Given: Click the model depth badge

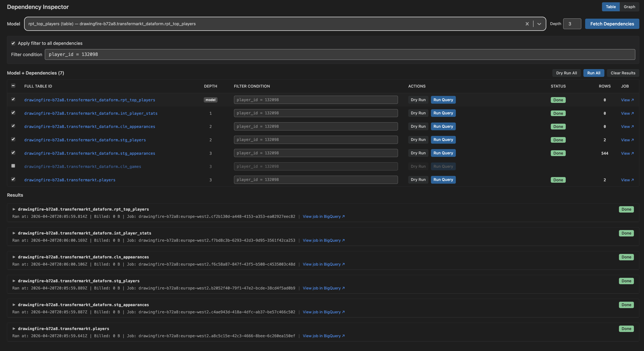Looking at the screenshot, I should point(211,100).
